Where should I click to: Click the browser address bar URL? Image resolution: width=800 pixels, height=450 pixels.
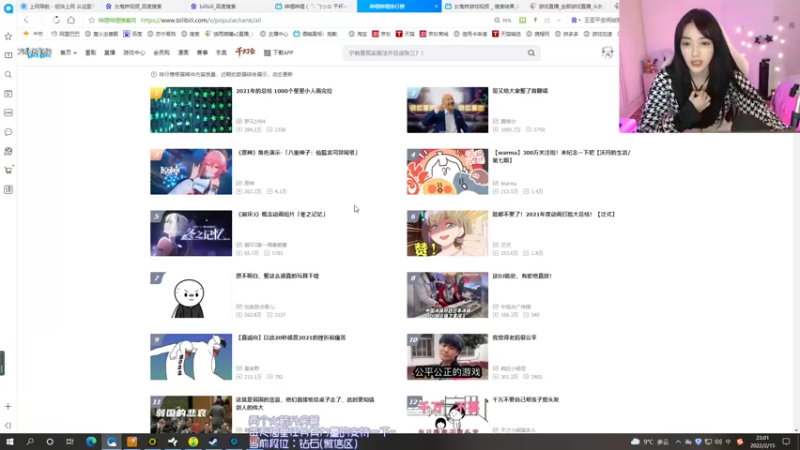point(201,20)
